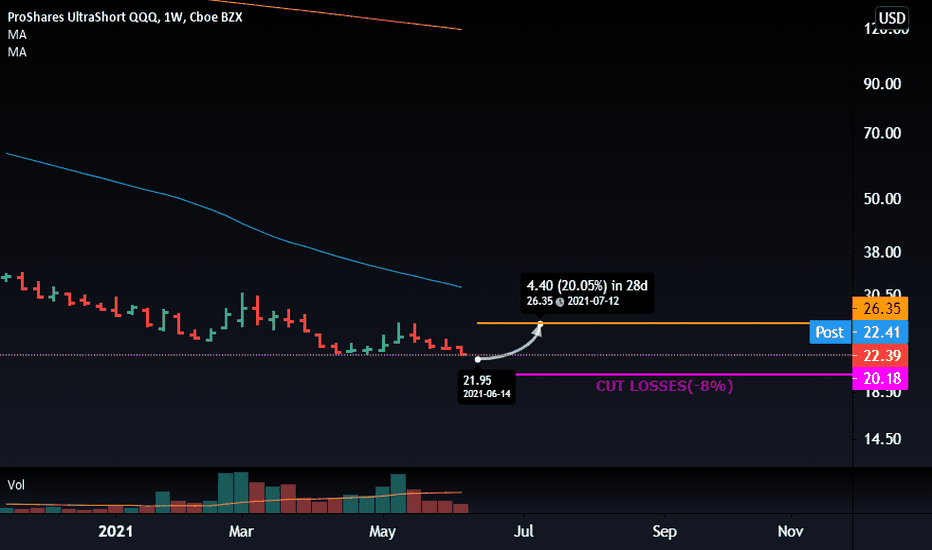Click the 90.00 price axis label
This screenshot has width=932, height=550.
point(882,84)
